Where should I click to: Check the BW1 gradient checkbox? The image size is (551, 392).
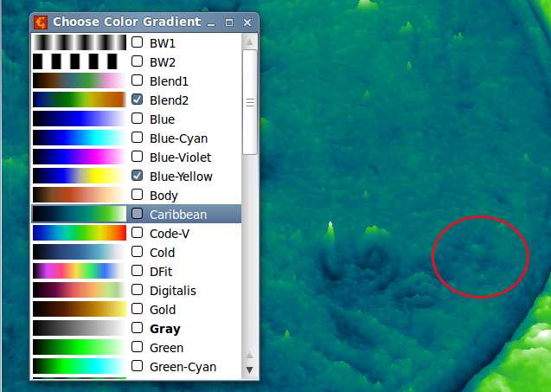tap(137, 42)
